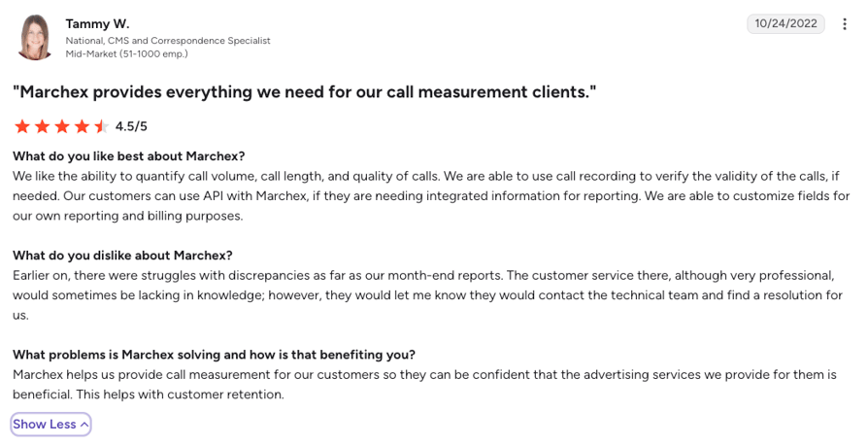Click the paragraph about month-end report discrepancies
The height and width of the screenshot is (445, 868).
tap(428, 295)
